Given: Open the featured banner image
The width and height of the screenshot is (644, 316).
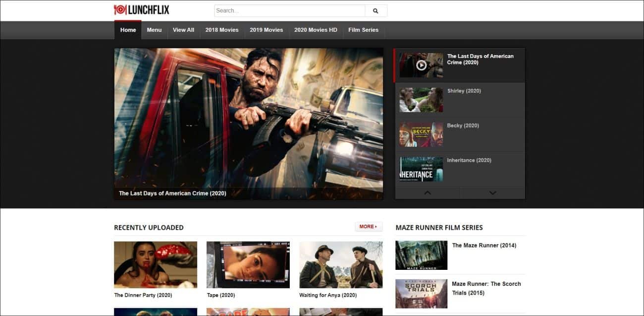Looking at the screenshot, I should (x=249, y=124).
